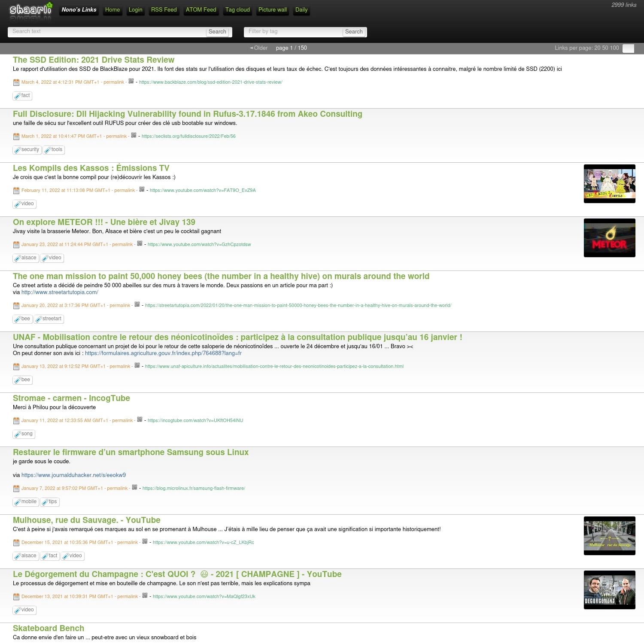Open Les Kompils des Kassos thumbnail
The width and height of the screenshot is (644, 644).
[x=609, y=184]
